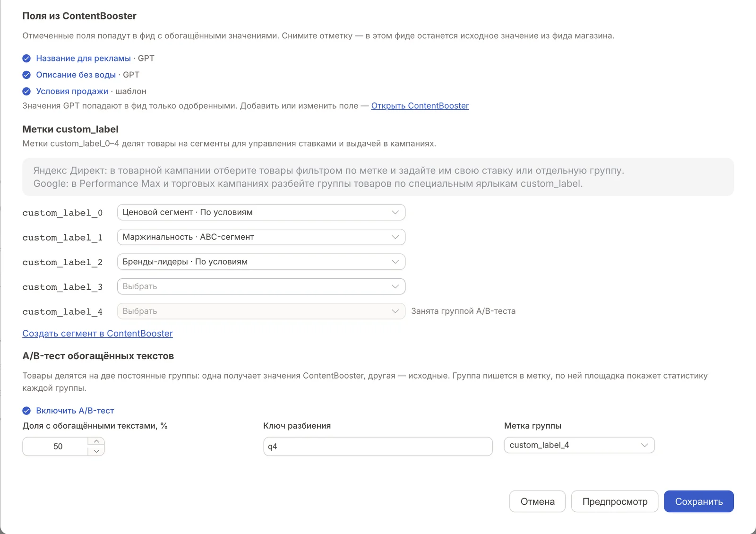This screenshot has width=756, height=534.
Task: Focus the share percentage field showing 50
Action: click(56, 447)
